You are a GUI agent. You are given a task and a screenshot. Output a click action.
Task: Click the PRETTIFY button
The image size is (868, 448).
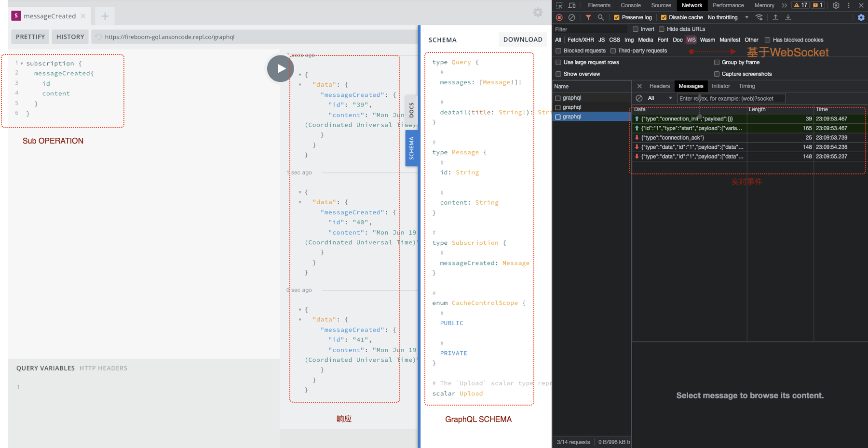point(30,37)
